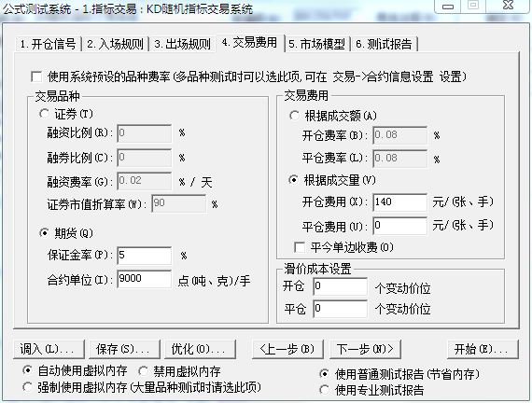The width and height of the screenshot is (532, 403).
Task: Open the 优化(O)... button
Action: (x=200, y=349)
